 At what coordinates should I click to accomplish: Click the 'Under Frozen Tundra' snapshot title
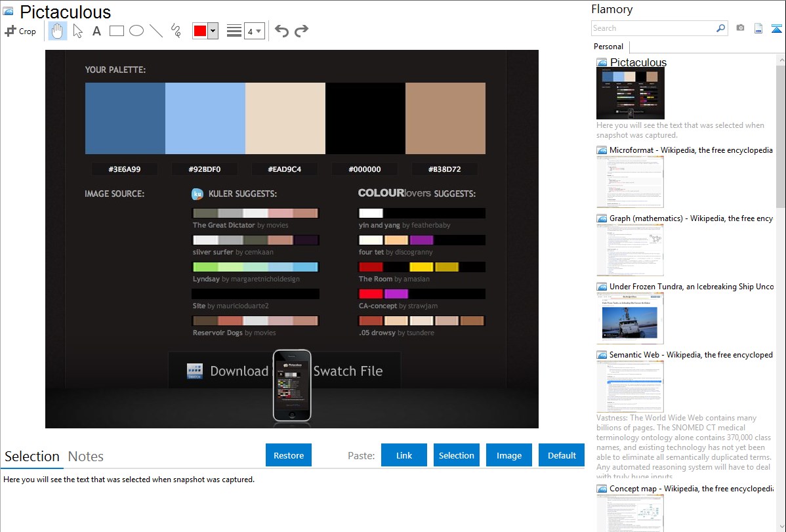point(692,287)
